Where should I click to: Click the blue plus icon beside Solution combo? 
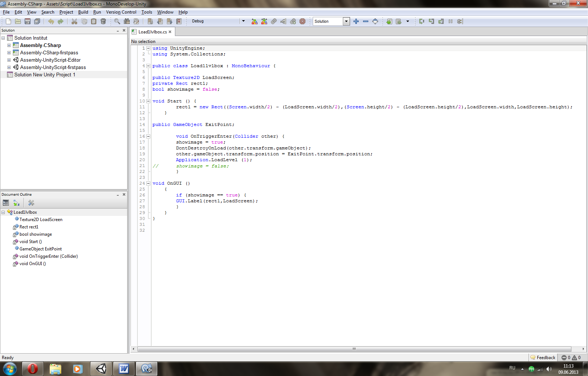pyautogui.click(x=356, y=21)
